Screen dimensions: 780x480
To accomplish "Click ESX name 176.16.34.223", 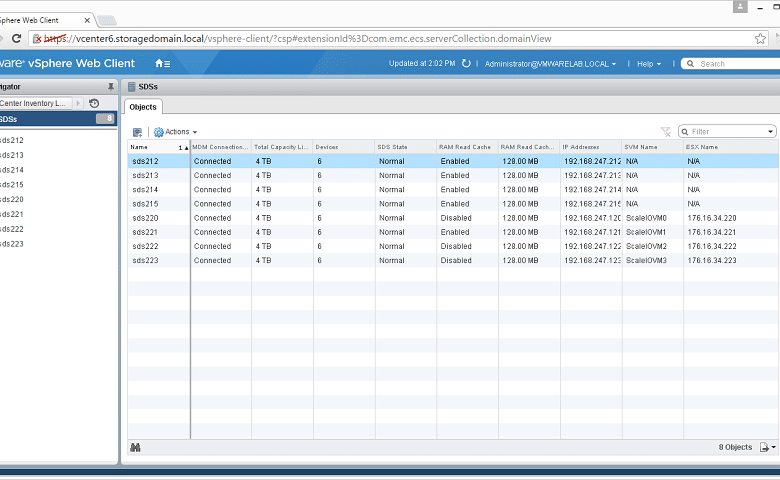I will (x=712, y=260).
